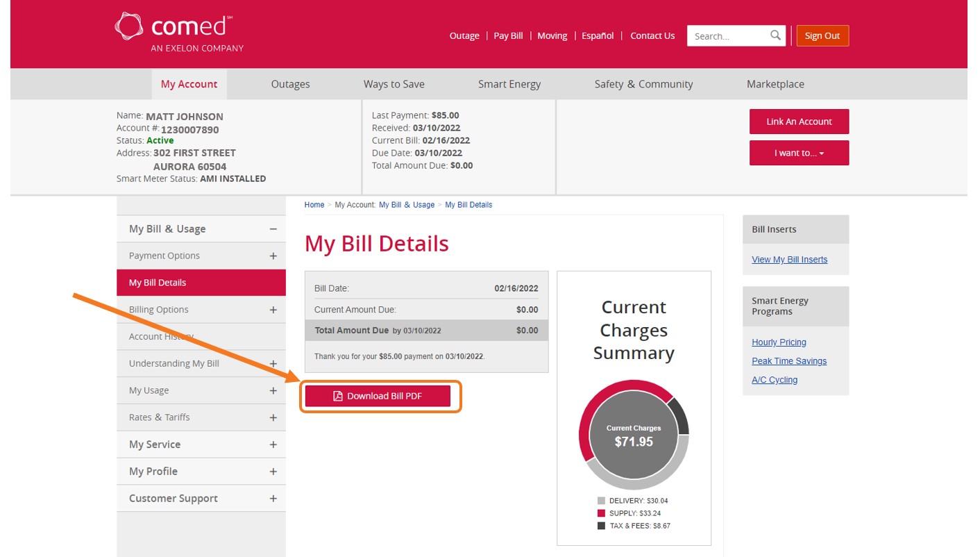Expand Billing Options plus icon
Viewport: 980px width, 557px height.
tap(273, 310)
